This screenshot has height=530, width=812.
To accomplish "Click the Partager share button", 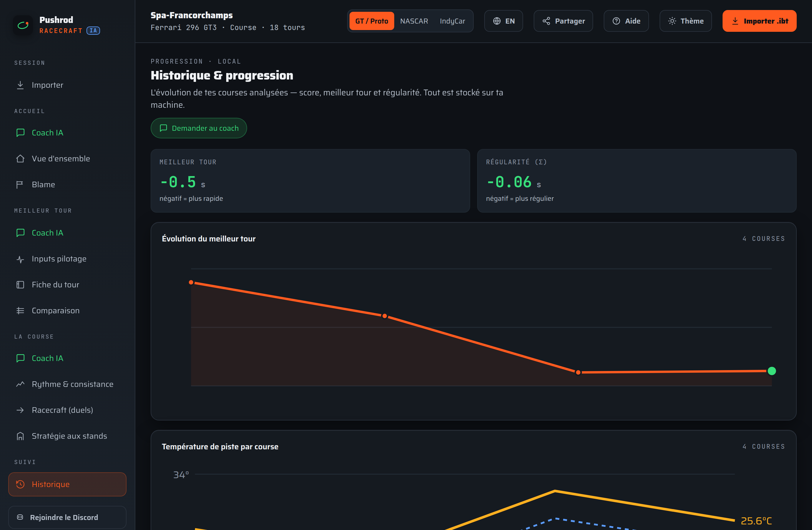I will coord(563,21).
